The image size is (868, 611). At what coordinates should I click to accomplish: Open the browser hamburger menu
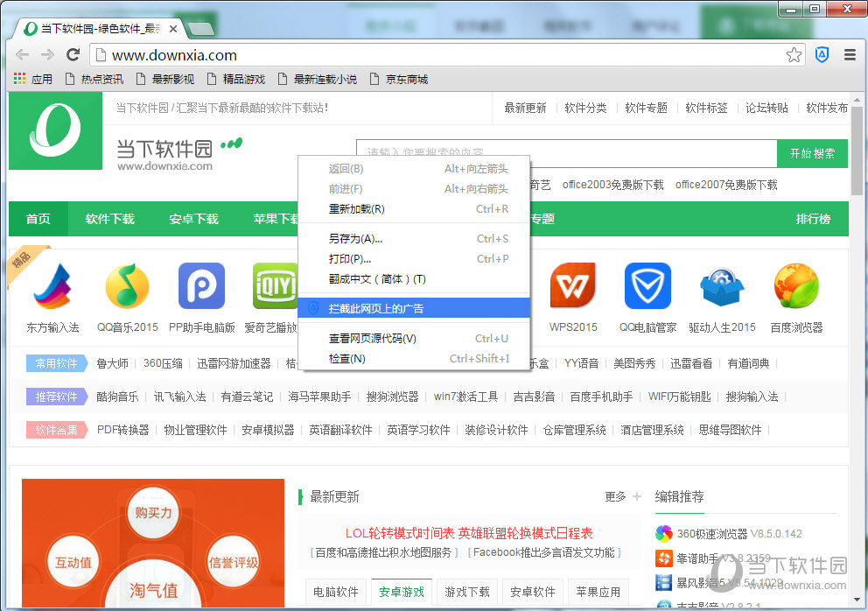[850, 54]
